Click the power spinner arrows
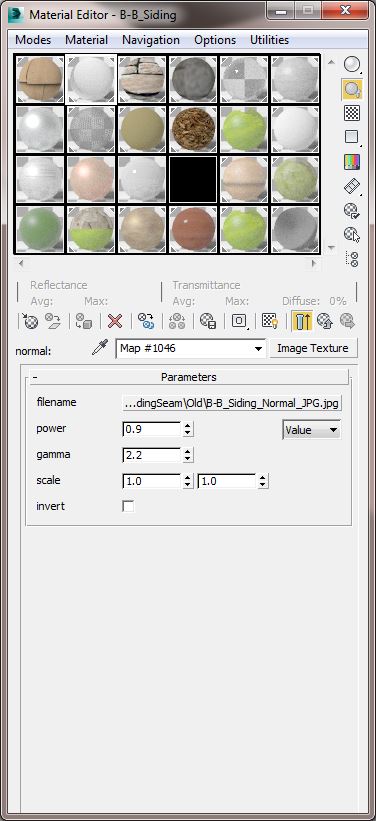The width and height of the screenshot is (376, 821). pos(188,429)
